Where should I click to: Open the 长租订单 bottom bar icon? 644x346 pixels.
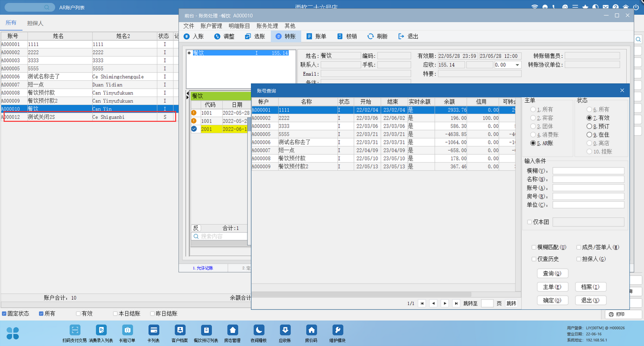(x=127, y=330)
